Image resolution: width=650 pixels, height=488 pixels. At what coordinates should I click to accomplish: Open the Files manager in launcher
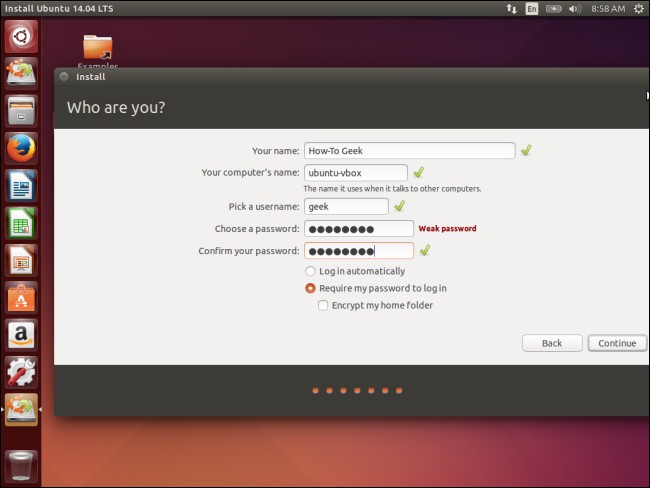(x=21, y=111)
